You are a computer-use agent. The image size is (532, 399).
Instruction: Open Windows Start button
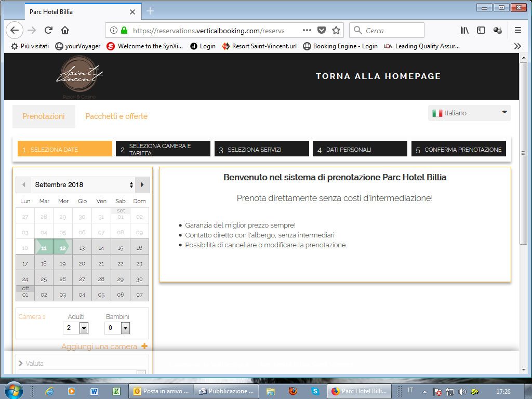(13, 391)
